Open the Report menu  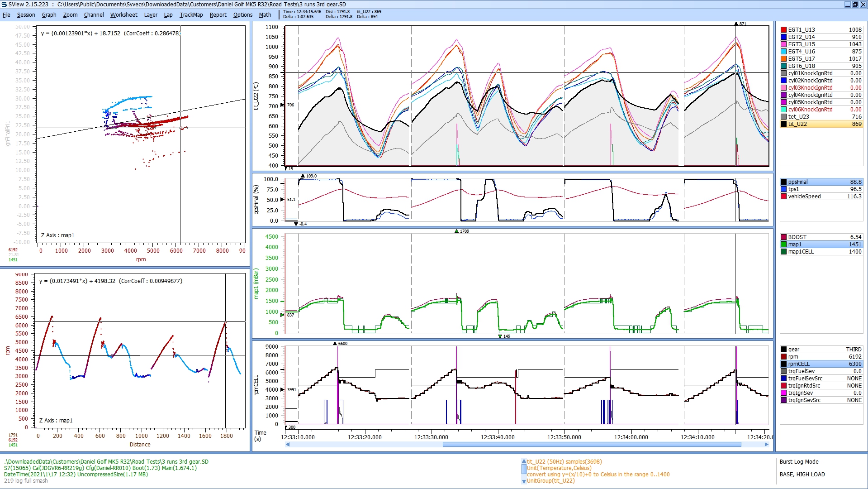pyautogui.click(x=218, y=15)
